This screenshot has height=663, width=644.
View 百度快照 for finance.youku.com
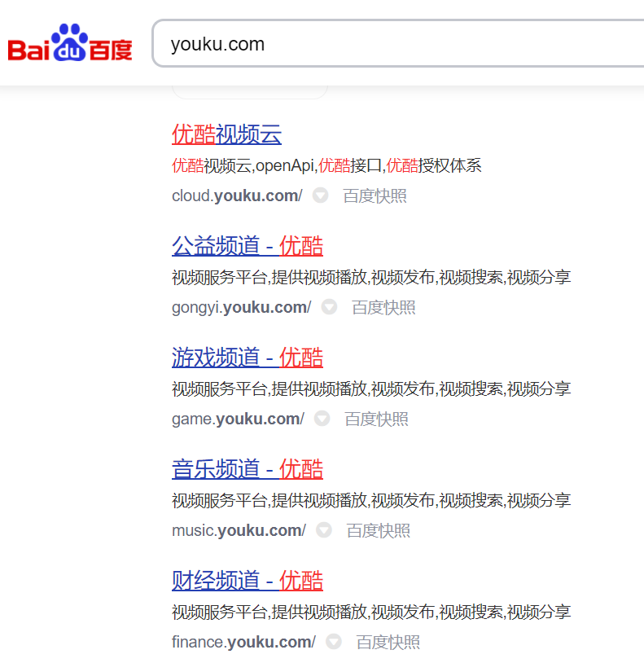[x=388, y=643]
